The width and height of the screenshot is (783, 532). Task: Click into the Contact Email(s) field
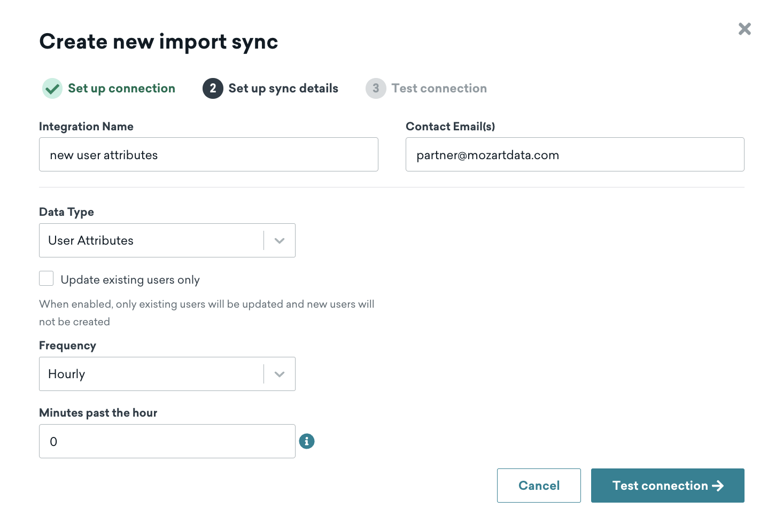(575, 155)
